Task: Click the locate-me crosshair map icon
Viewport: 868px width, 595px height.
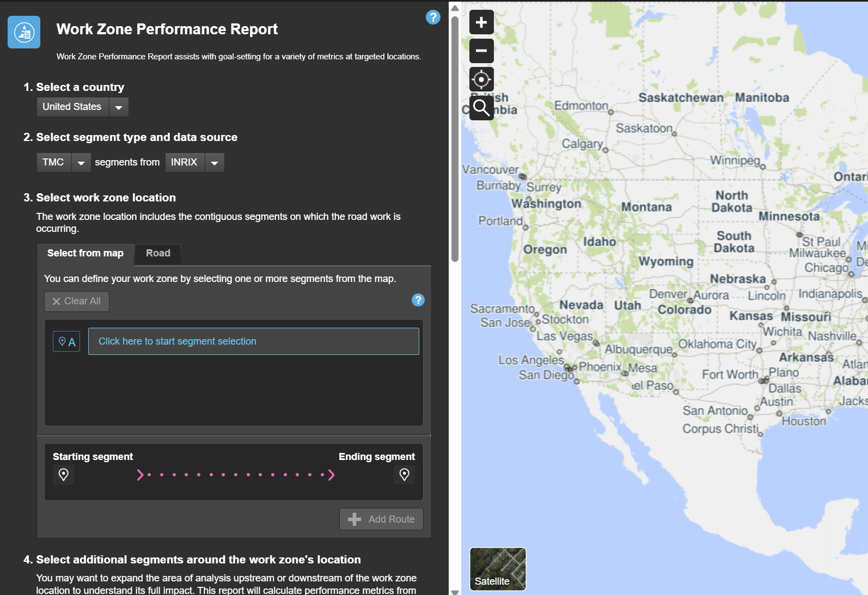Action: pyautogui.click(x=481, y=79)
